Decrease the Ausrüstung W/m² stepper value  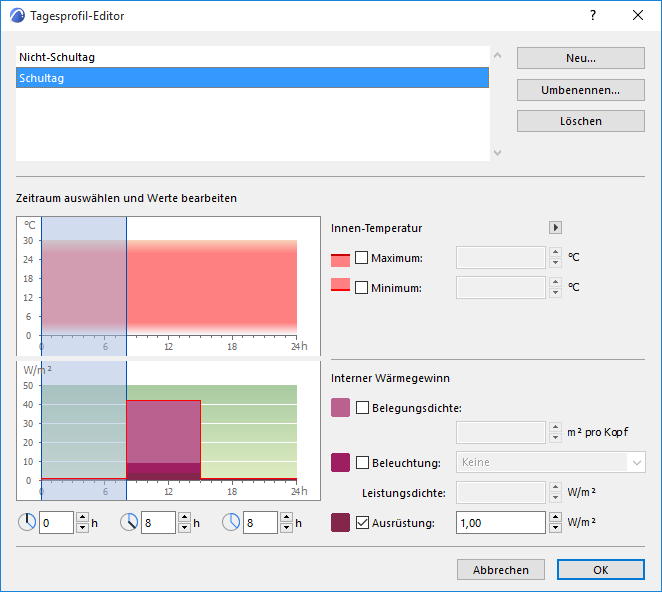point(555,527)
